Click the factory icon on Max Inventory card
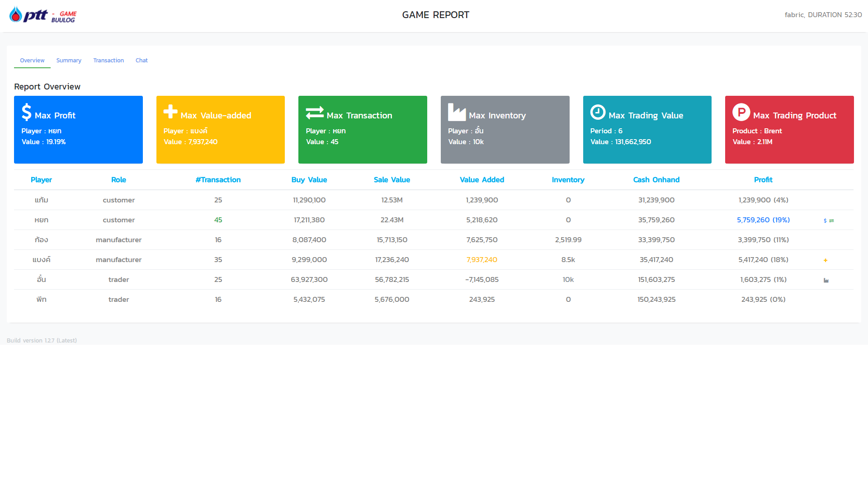The height and width of the screenshot is (488, 868). coord(457,112)
